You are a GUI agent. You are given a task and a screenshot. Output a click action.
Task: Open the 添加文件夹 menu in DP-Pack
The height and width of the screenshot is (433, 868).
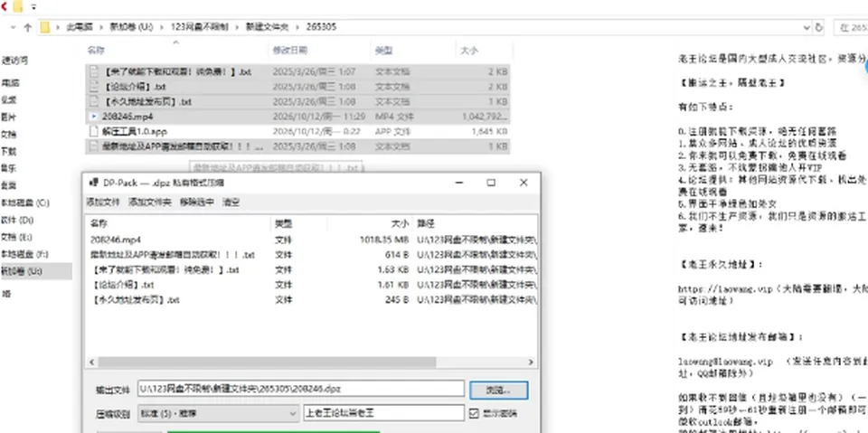point(149,202)
